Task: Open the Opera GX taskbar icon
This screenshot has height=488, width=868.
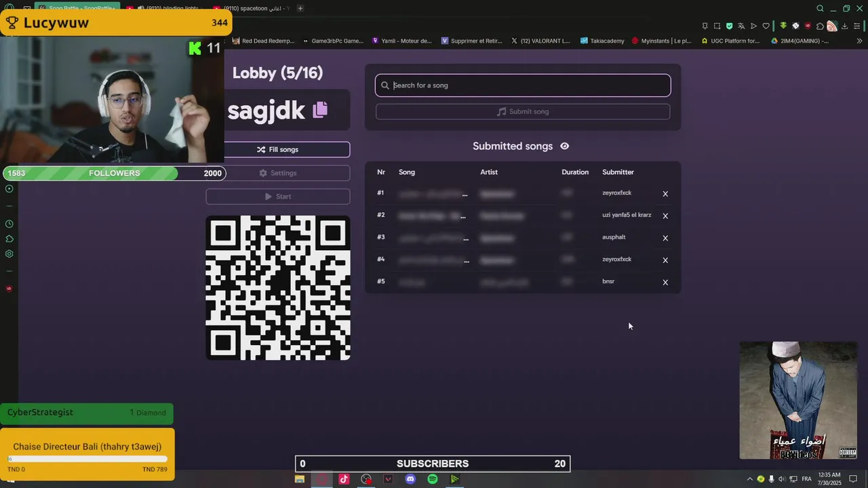Action: click(x=321, y=479)
